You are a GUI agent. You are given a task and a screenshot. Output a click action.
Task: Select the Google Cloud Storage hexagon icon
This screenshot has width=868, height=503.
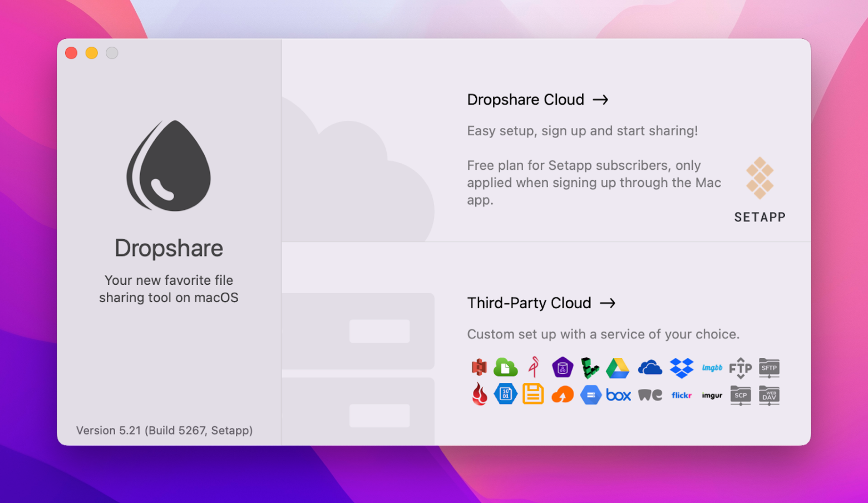point(590,394)
